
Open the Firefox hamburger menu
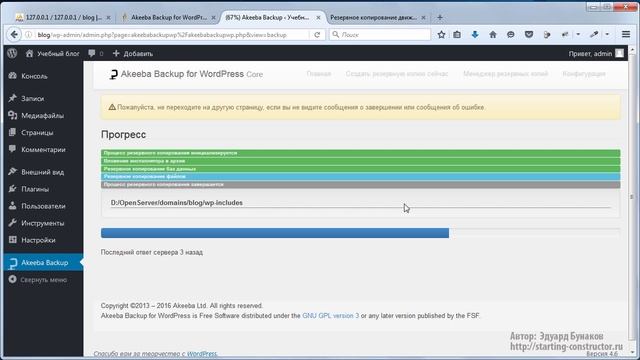[626, 35]
